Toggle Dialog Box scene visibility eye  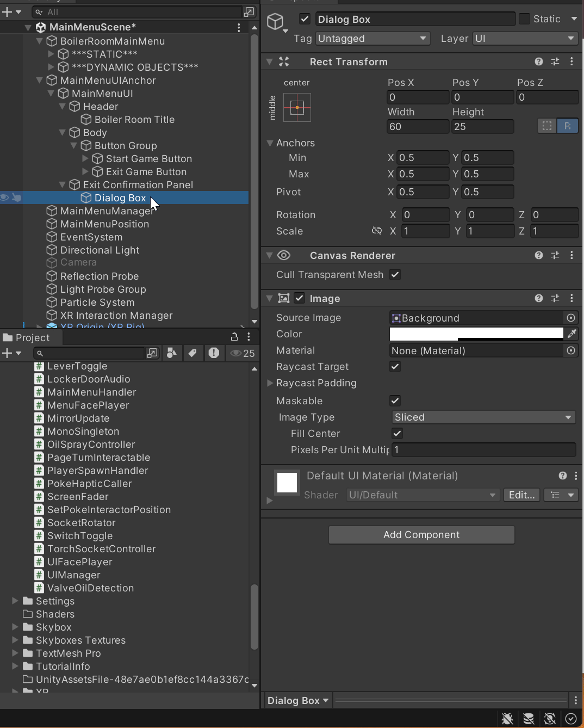coord(5,198)
